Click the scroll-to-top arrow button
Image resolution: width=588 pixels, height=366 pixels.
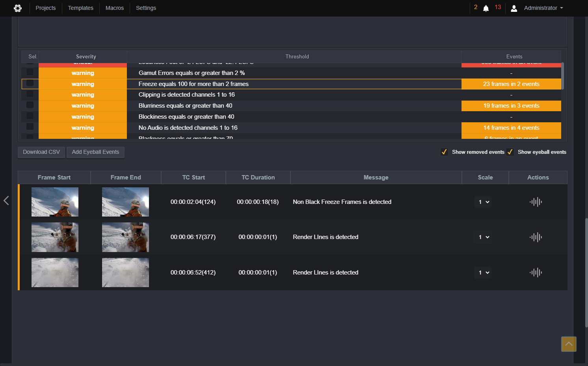(x=569, y=344)
